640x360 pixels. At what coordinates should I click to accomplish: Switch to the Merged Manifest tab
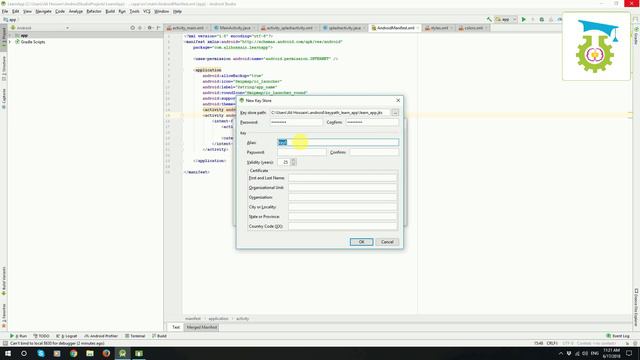point(202,327)
